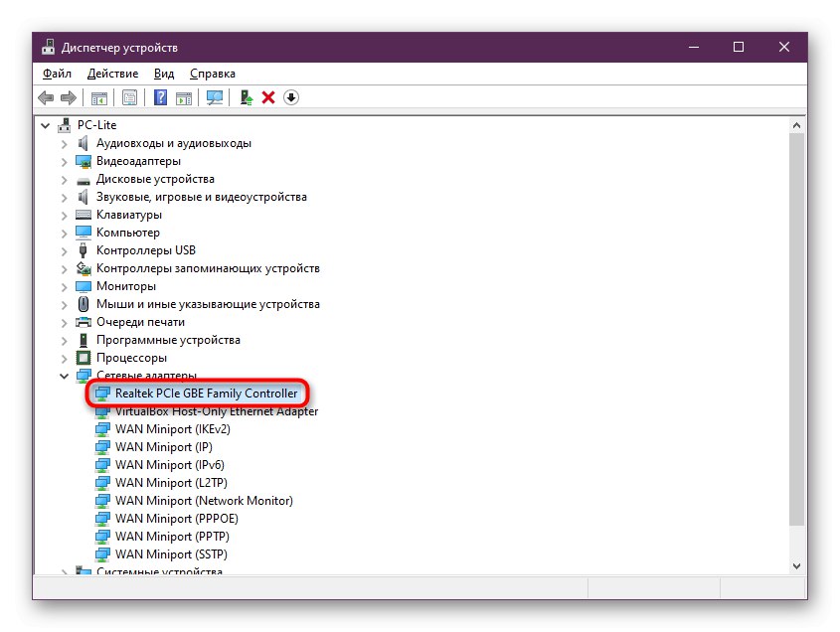Click the scrollbar up arrow
This screenshot has height=632, width=840.
796,126
